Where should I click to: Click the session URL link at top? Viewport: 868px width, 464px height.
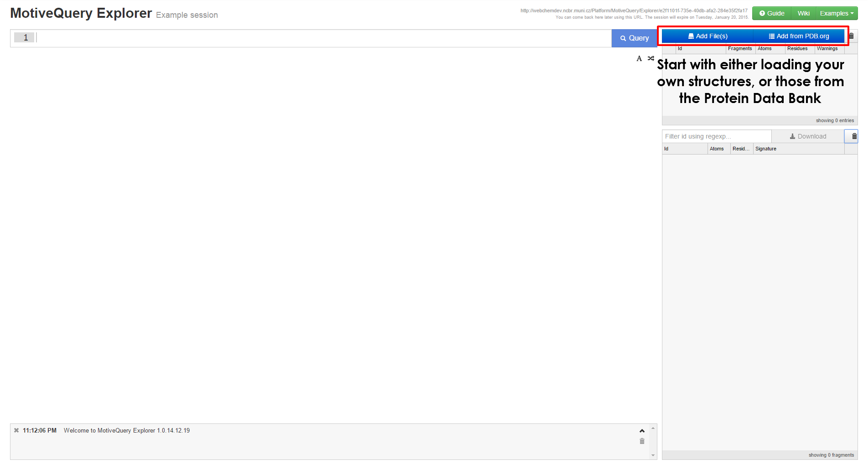pyautogui.click(x=634, y=10)
